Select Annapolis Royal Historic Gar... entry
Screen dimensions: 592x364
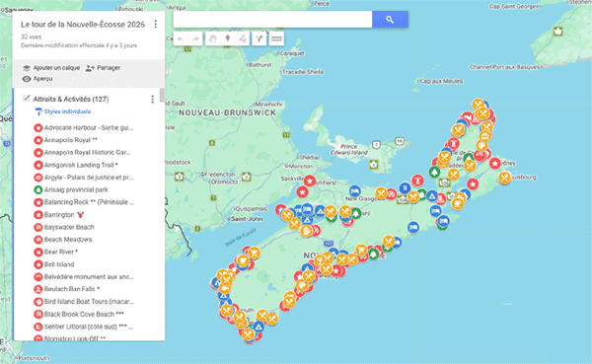(87, 153)
